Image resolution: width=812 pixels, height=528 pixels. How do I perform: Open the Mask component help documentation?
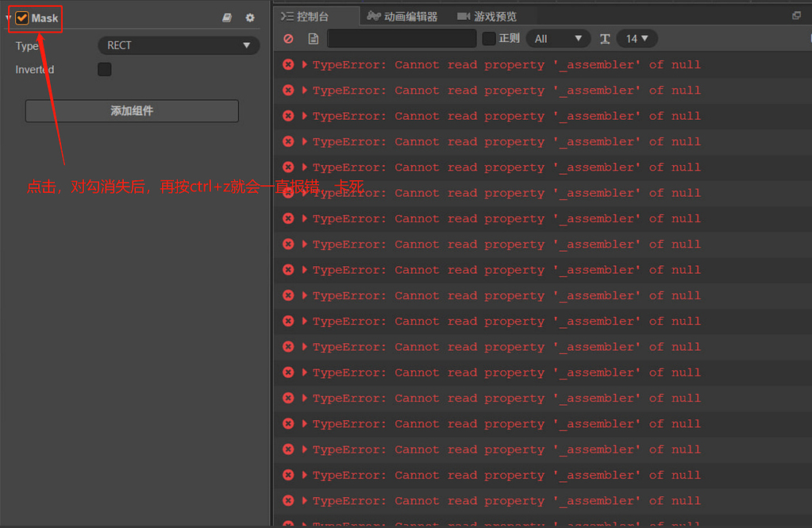pyautogui.click(x=227, y=17)
